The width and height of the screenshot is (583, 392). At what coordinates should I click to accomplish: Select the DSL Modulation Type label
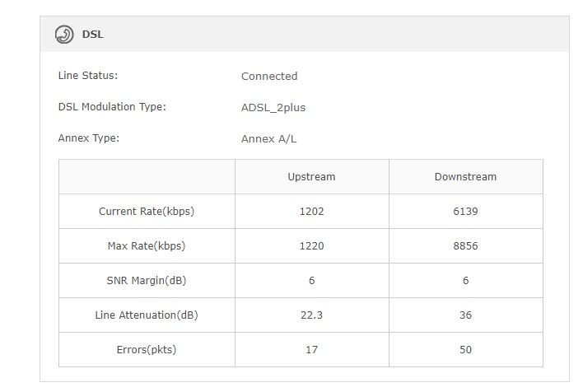coord(112,107)
